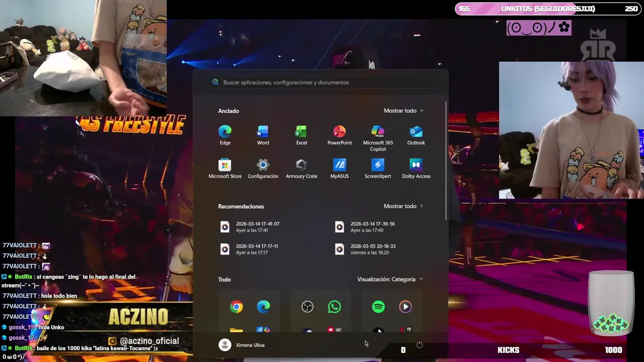Open Microsoft Store
This screenshot has height=362, width=644.
[x=225, y=169]
